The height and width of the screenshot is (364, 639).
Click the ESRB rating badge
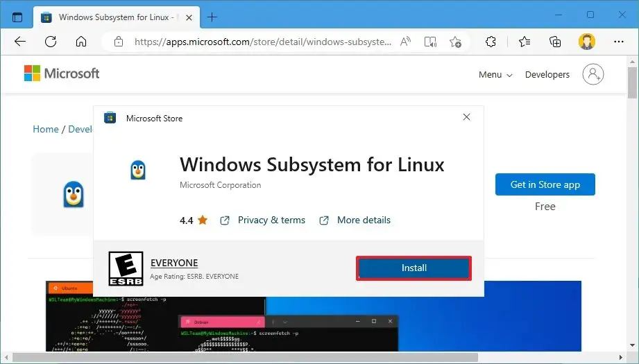click(x=126, y=268)
